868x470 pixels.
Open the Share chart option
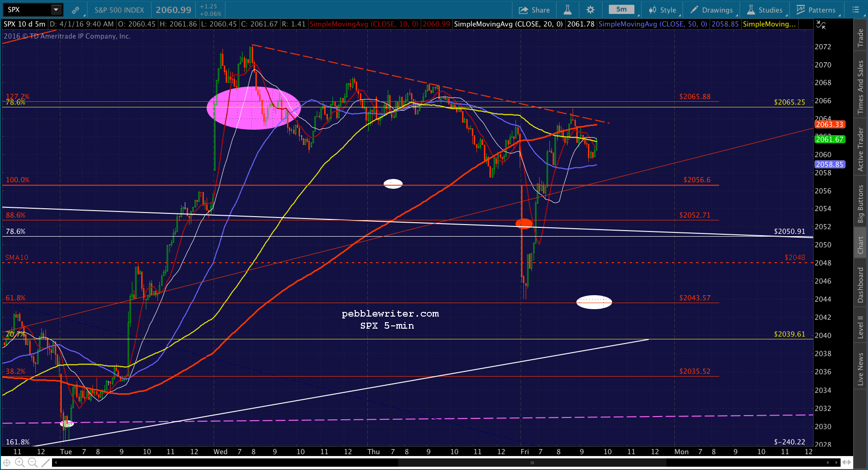pyautogui.click(x=534, y=10)
